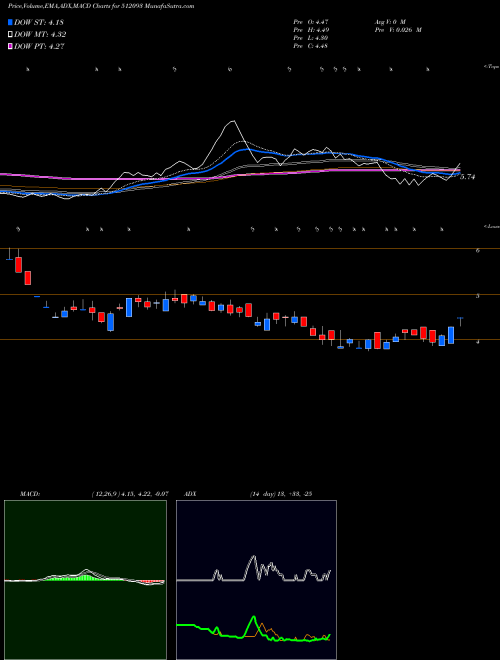Viewport: 500px width, 660px height.
Task: Click the axis label 4 on candlestick chart
Action: point(478,342)
